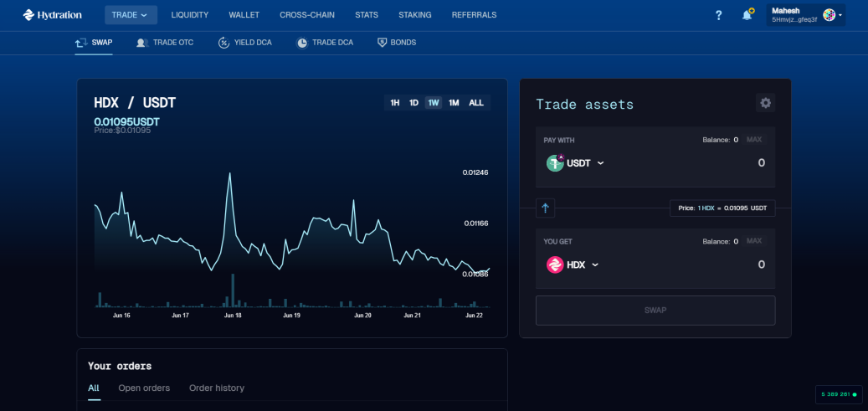The height and width of the screenshot is (411, 868).
Task: Switch to the Open orders tab
Action: pos(144,388)
